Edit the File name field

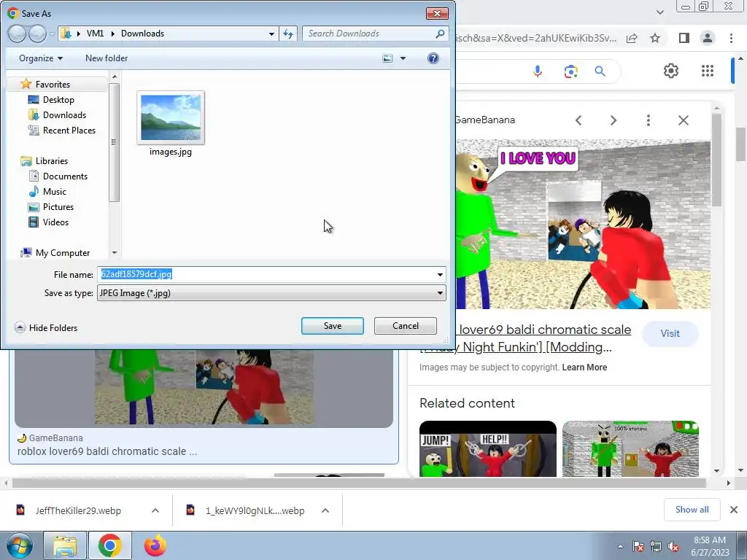(267, 274)
